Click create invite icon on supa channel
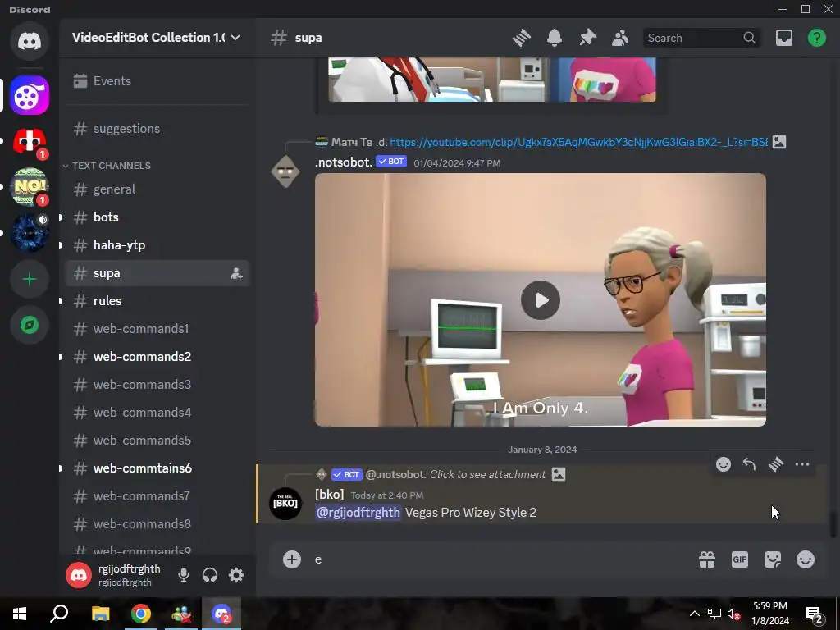 [236, 273]
